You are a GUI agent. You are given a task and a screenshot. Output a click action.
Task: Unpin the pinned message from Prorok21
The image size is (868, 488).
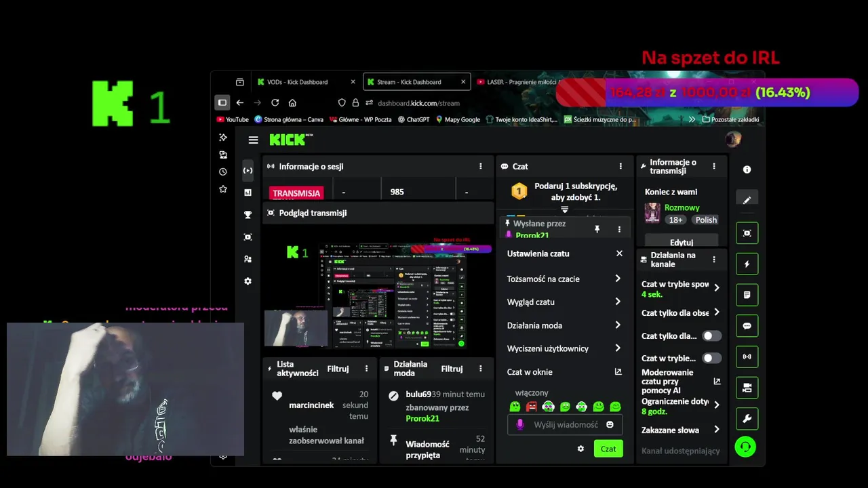pyautogui.click(x=597, y=229)
